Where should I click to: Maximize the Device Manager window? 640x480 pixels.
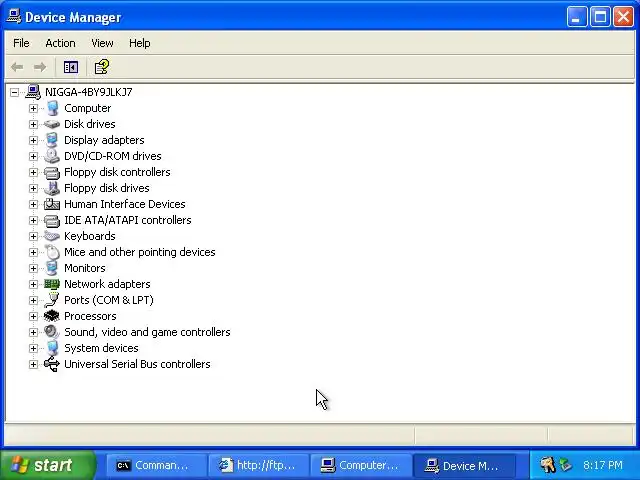600,17
